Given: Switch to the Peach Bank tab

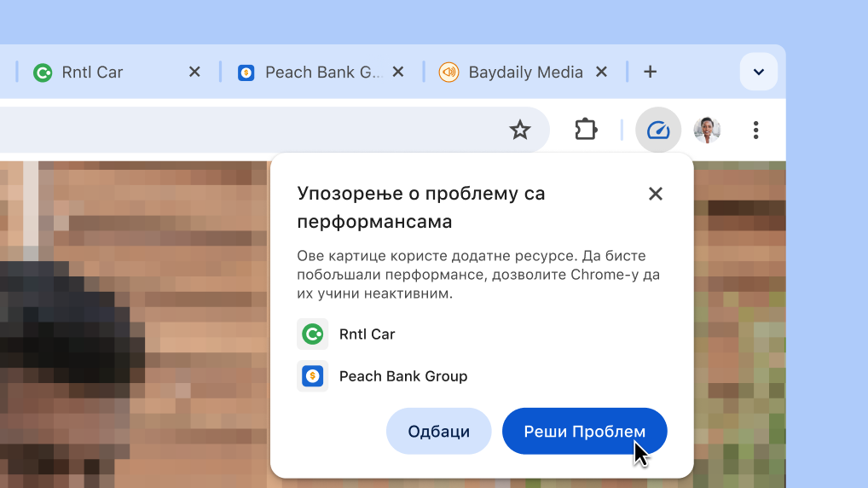Looking at the screenshot, I should point(323,73).
